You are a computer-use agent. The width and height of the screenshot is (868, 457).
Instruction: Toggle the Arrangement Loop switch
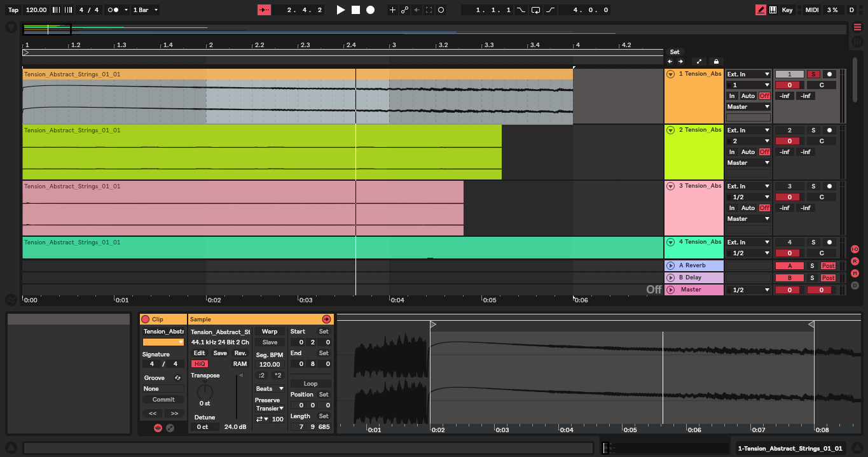pos(535,10)
